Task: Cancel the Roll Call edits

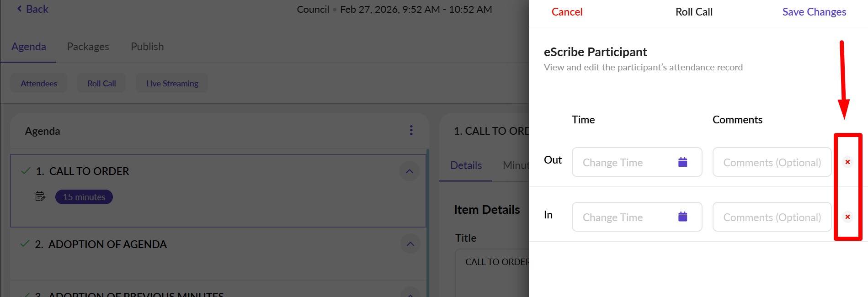Action: click(567, 11)
